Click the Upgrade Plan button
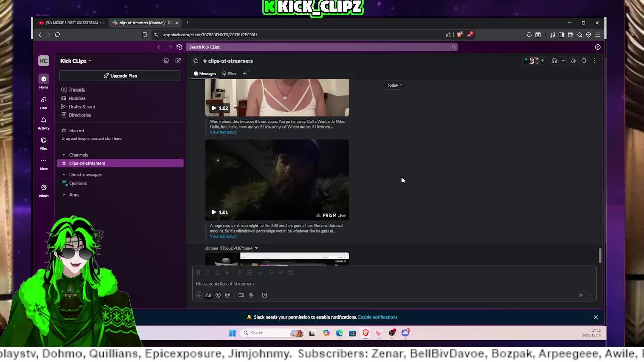Viewport: 644px width, 362px height. click(120, 76)
